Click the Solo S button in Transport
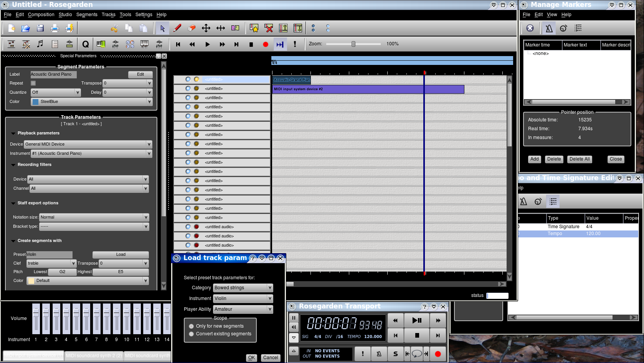 395,354
